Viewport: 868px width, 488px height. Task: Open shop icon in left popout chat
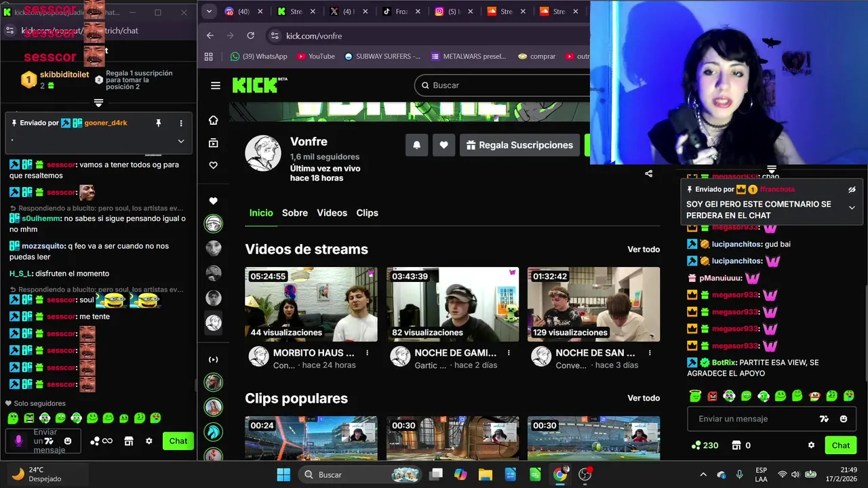129,441
